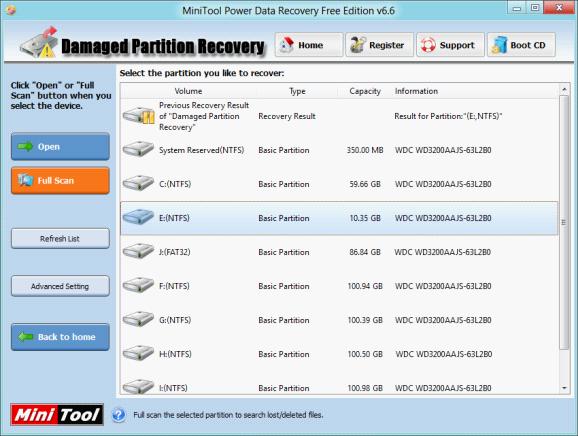Click the partition list scrollbar thumb
Screen dimensions: 578x436
click(x=564, y=222)
